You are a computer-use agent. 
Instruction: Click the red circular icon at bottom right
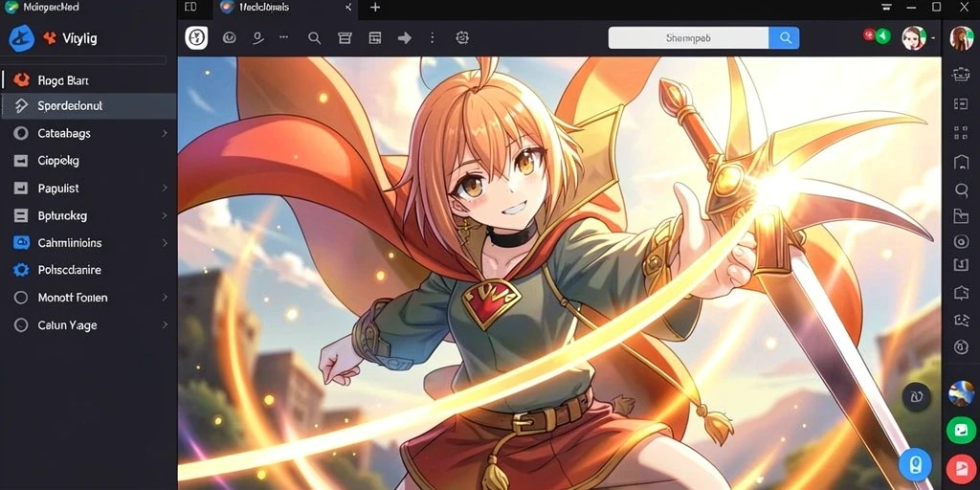click(961, 468)
